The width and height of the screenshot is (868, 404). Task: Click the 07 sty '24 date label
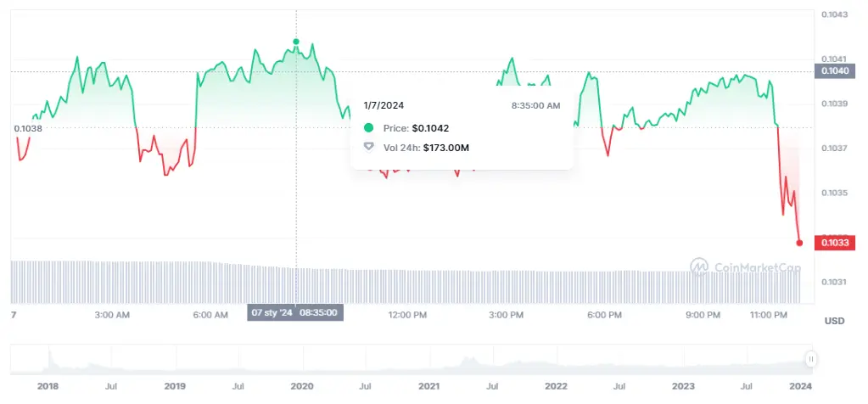coord(271,312)
